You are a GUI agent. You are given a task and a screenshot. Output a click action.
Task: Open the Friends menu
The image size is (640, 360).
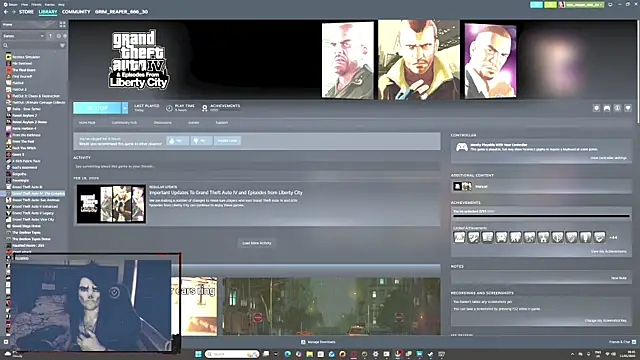[36, 4]
